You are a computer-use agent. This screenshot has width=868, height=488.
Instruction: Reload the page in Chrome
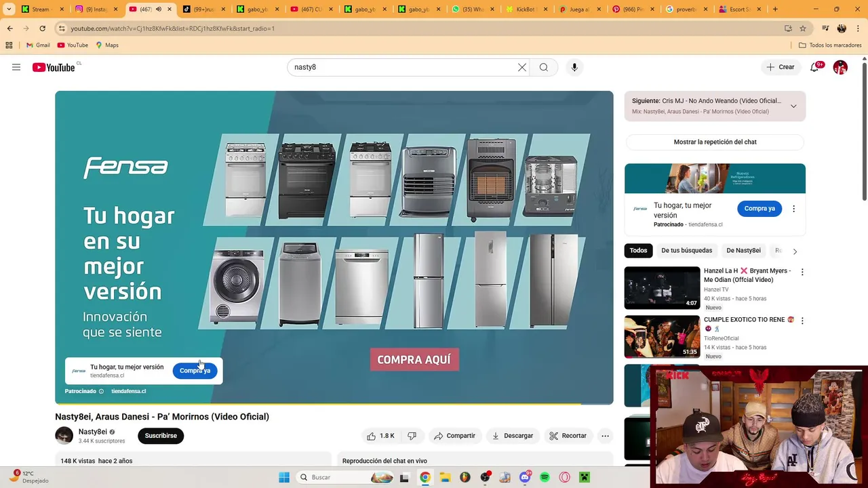pos(42,28)
